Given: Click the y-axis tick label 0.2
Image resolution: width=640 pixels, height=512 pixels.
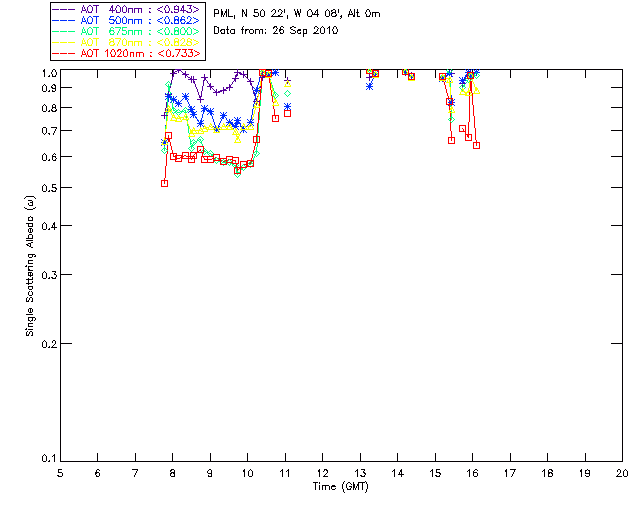Looking at the screenshot, I should click(49, 344).
